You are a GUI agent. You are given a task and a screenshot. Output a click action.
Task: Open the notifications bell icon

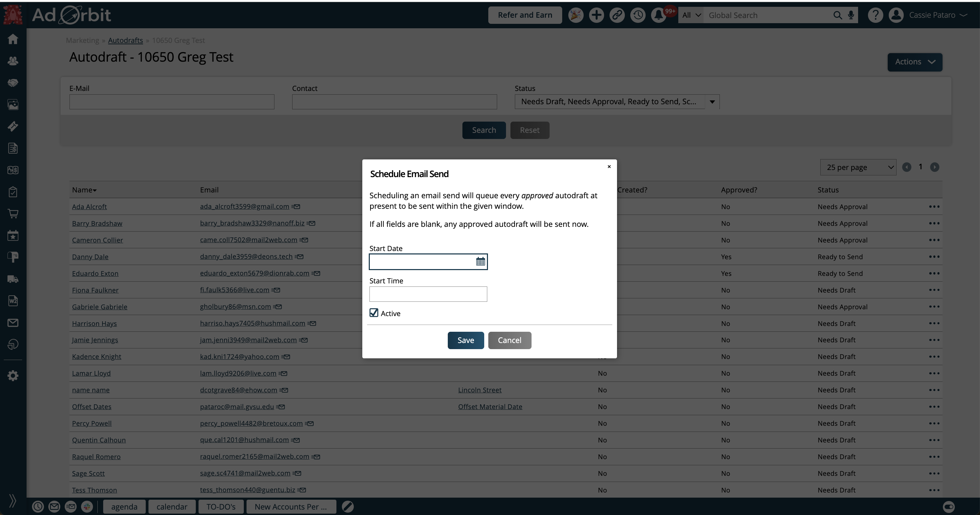click(658, 15)
